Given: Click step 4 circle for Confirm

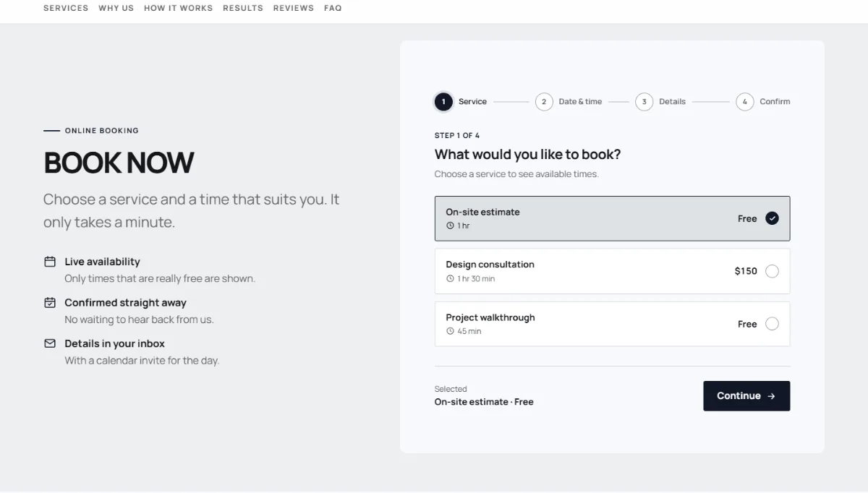Looking at the screenshot, I should pyautogui.click(x=744, y=102).
